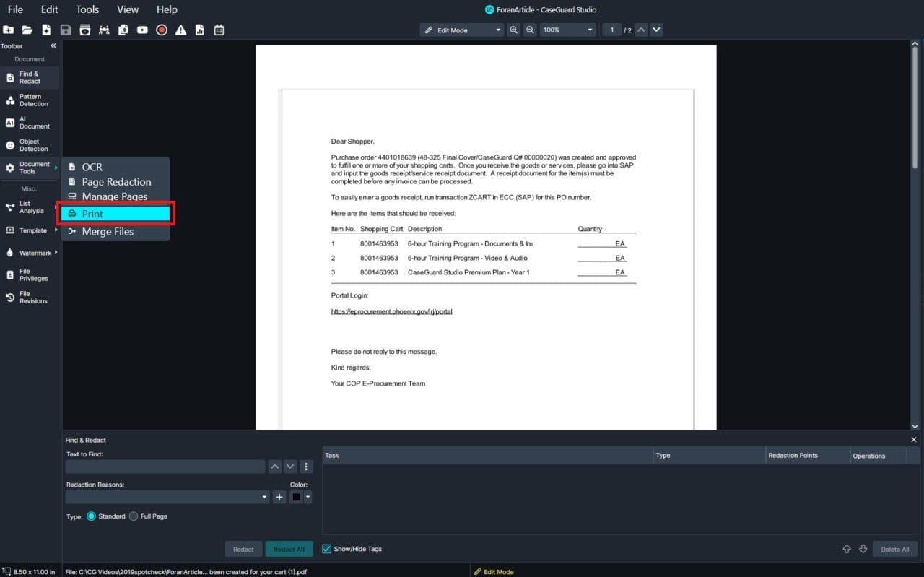Select the Standard redaction type
Screen dimensions: 924x577
pos(92,516)
